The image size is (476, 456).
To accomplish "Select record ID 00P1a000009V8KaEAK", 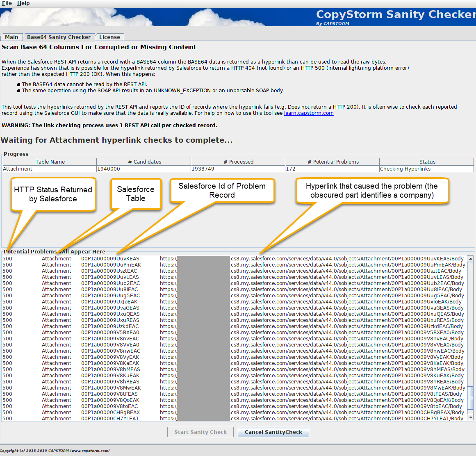I will [110, 363].
